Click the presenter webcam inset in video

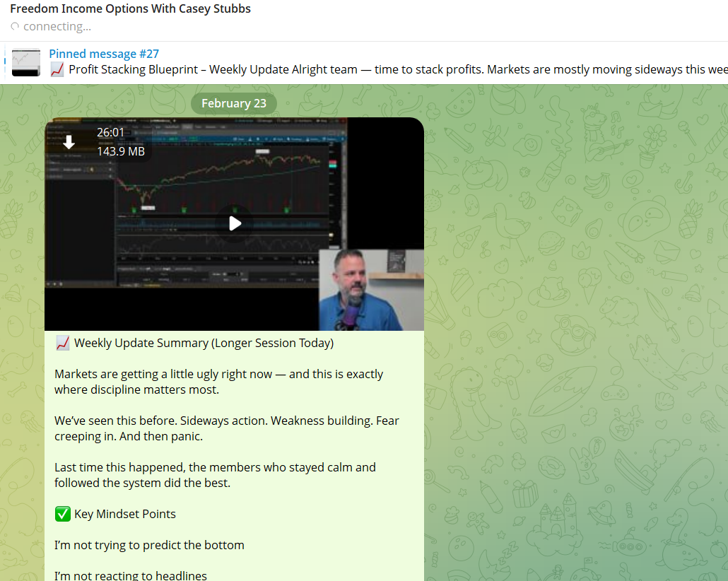[371, 290]
